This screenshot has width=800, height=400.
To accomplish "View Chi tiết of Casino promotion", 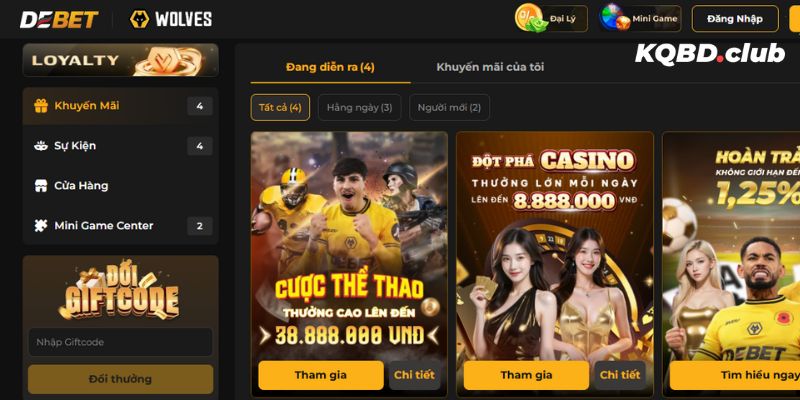I will coord(620,375).
